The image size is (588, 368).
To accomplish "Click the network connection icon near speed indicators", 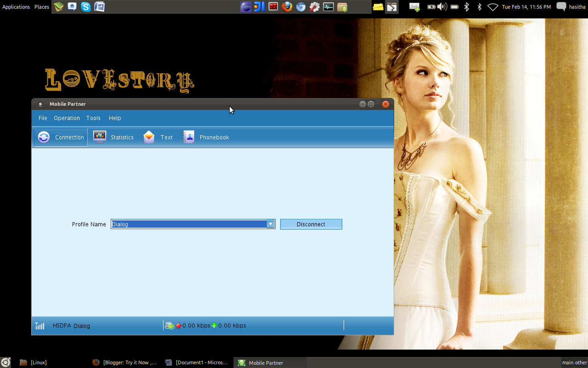I will (x=170, y=325).
